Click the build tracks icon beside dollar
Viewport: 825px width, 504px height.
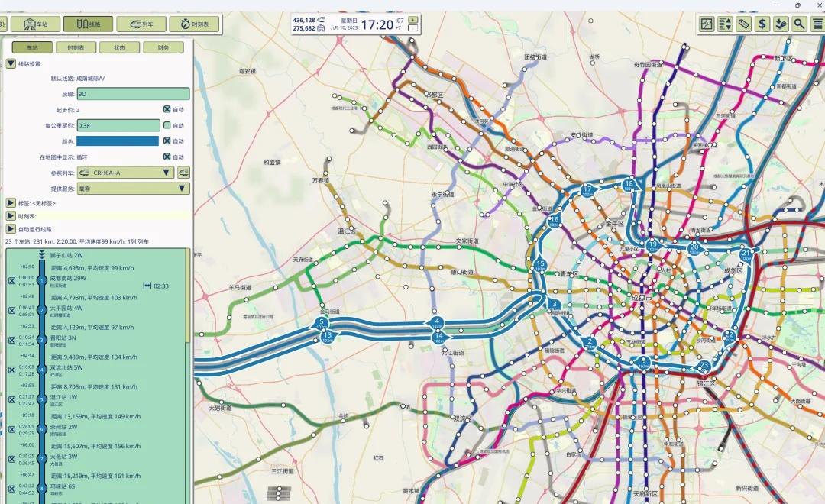click(781, 24)
